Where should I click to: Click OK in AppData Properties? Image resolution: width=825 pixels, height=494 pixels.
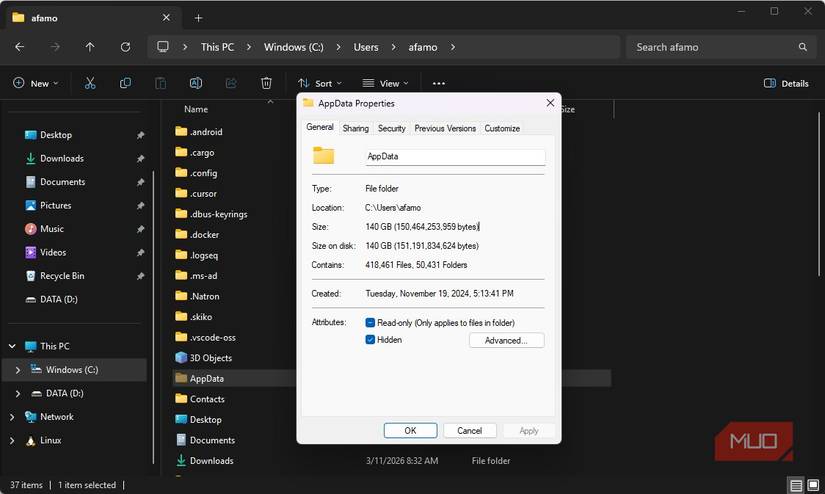coord(410,430)
